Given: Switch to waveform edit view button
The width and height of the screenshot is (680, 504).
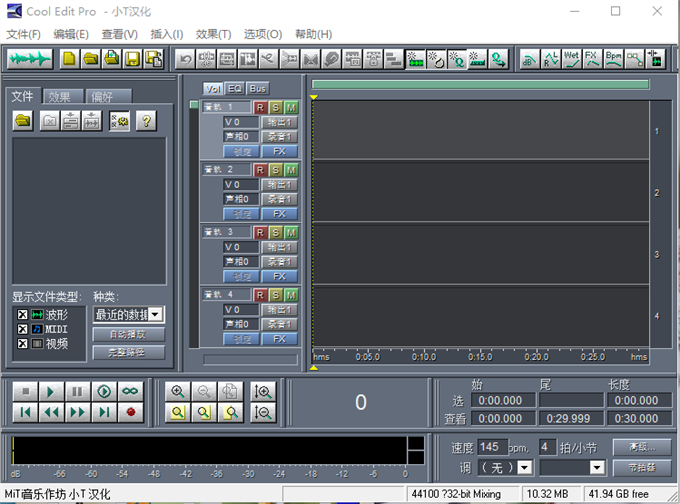Looking at the screenshot, I should click(x=29, y=59).
